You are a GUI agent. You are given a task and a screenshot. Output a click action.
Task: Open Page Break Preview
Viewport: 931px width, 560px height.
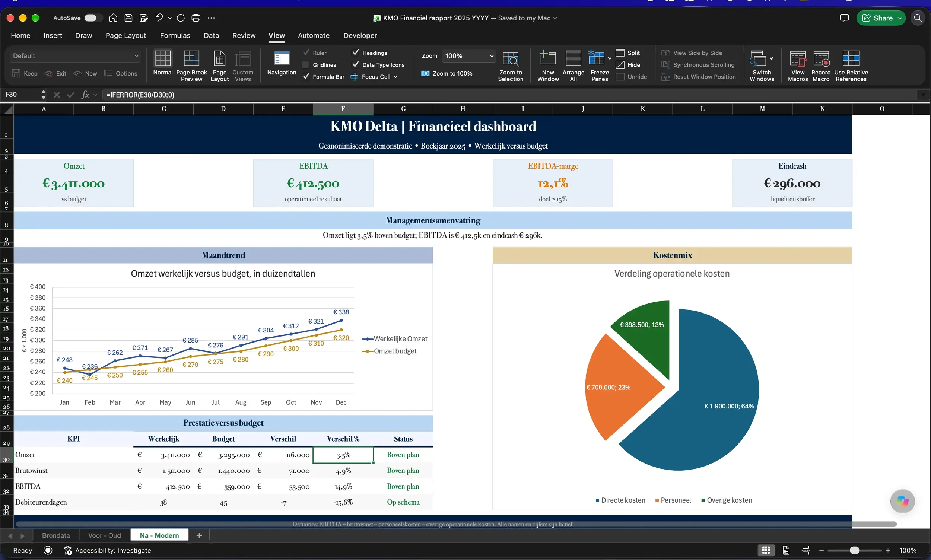click(191, 66)
